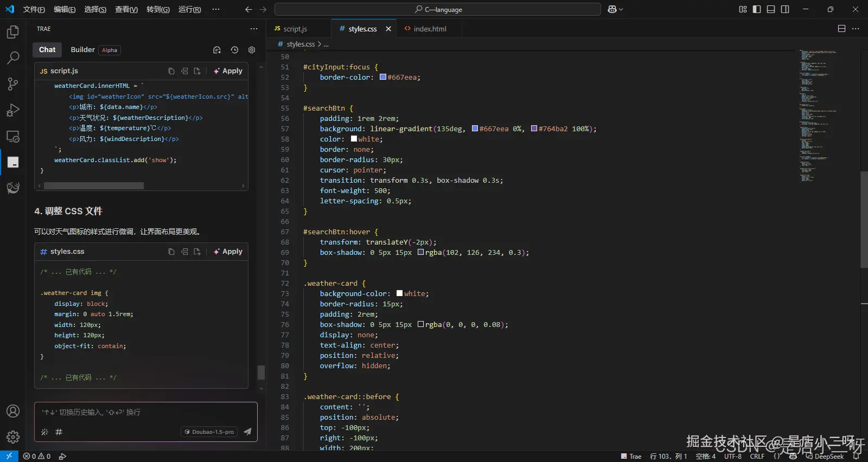Open Trae chat settings gear
The width and height of the screenshot is (868, 462).
pos(252,50)
